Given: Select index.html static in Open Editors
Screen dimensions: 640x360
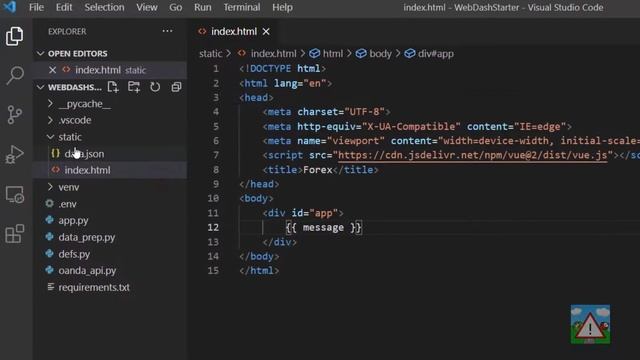Looking at the screenshot, I should [110, 70].
